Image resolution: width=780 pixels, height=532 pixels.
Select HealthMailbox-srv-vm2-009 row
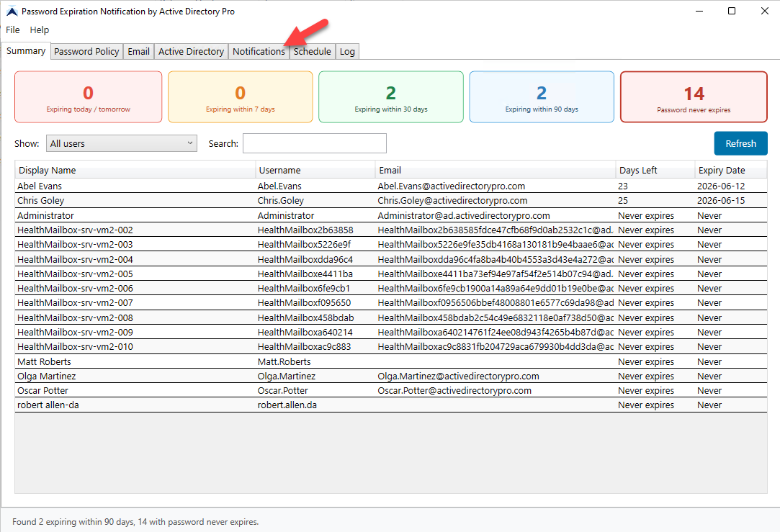[x=391, y=332]
